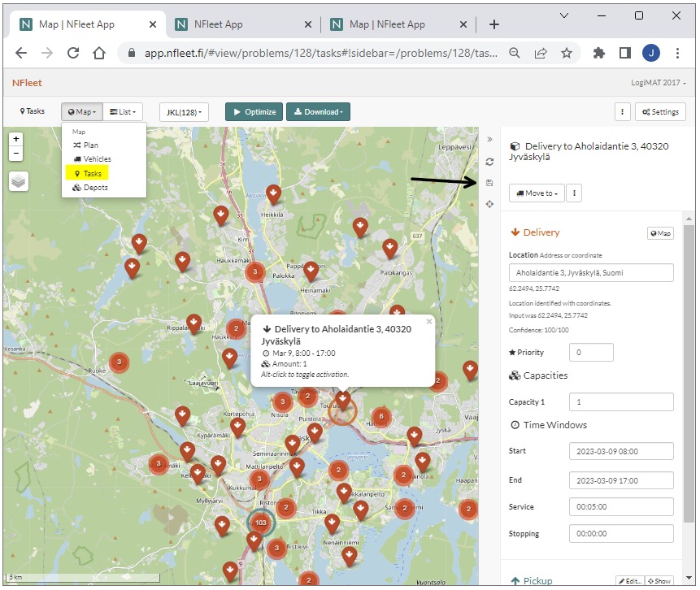The width and height of the screenshot is (700, 590).
Task: Click the sidebar vertical scrollbar
Action: pos(689,373)
